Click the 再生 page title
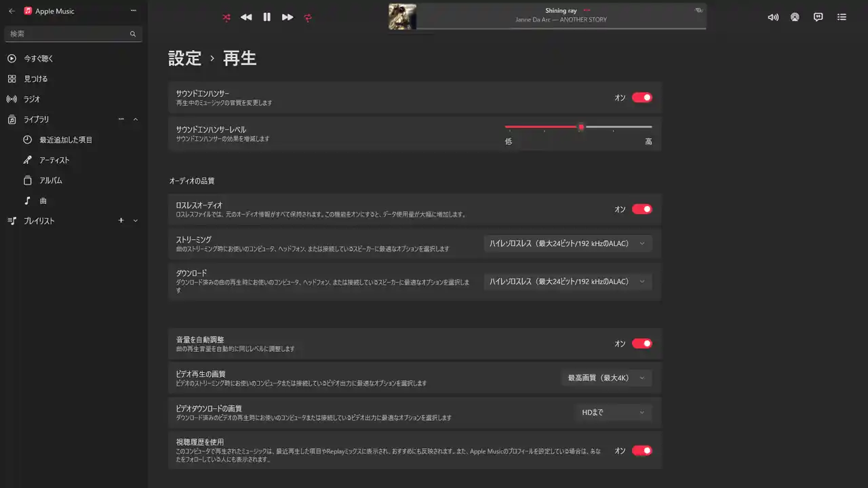This screenshot has height=488, width=868. coord(239,58)
